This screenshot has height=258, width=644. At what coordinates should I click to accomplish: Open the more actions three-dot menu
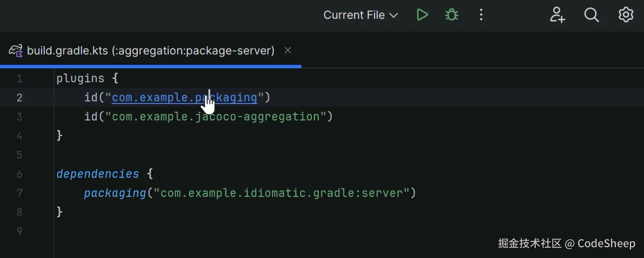click(481, 15)
